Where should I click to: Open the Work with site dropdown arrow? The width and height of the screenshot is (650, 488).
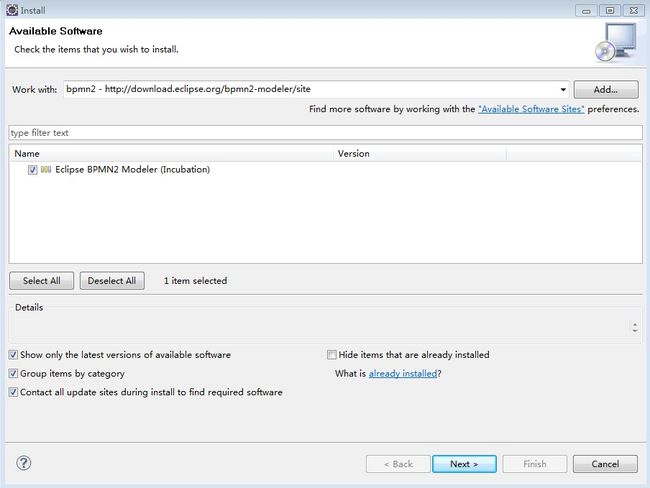pos(563,90)
